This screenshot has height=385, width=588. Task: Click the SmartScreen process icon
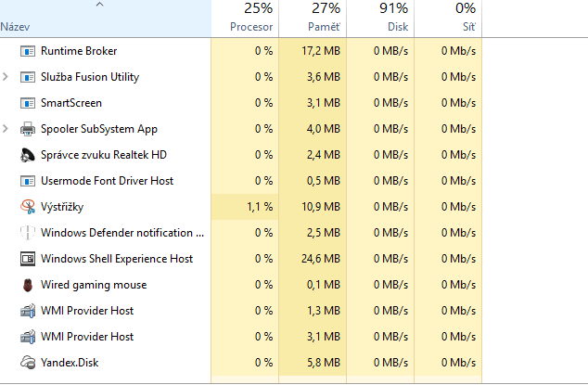pyautogui.click(x=27, y=103)
